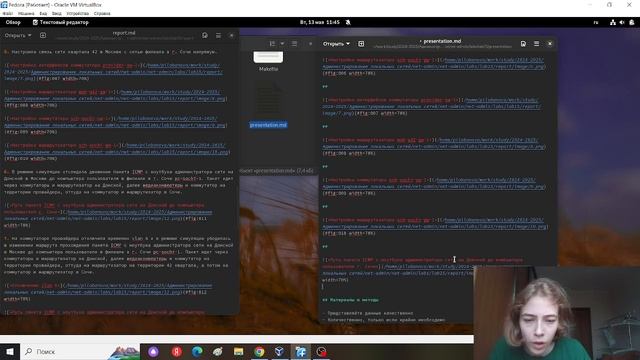Open the clock and calendar panel
The image size is (640, 360).
(320, 22)
